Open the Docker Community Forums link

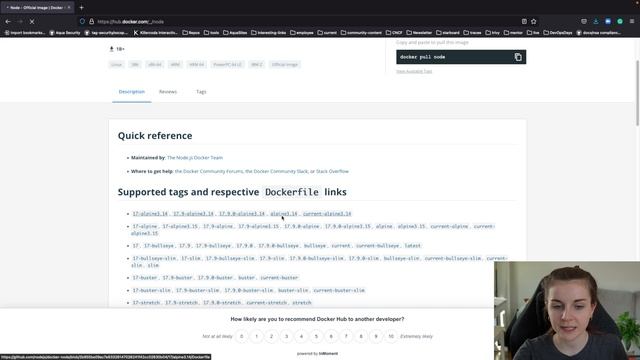pyautogui.click(x=209, y=171)
